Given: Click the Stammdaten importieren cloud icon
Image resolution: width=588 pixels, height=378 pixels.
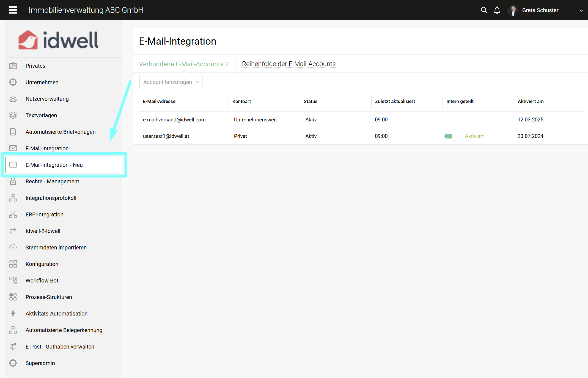Looking at the screenshot, I should (13, 247).
